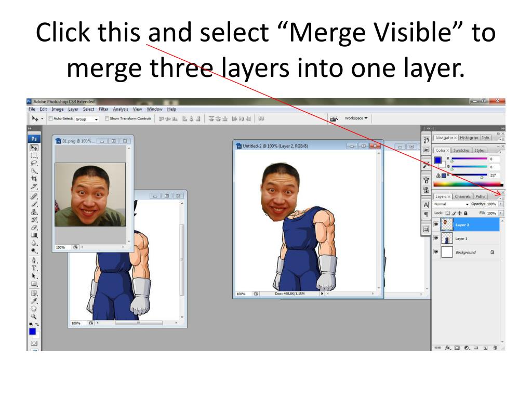The width and height of the screenshot is (532, 399).
Task: Switch to the Channels tab
Action: pyautogui.click(x=462, y=196)
